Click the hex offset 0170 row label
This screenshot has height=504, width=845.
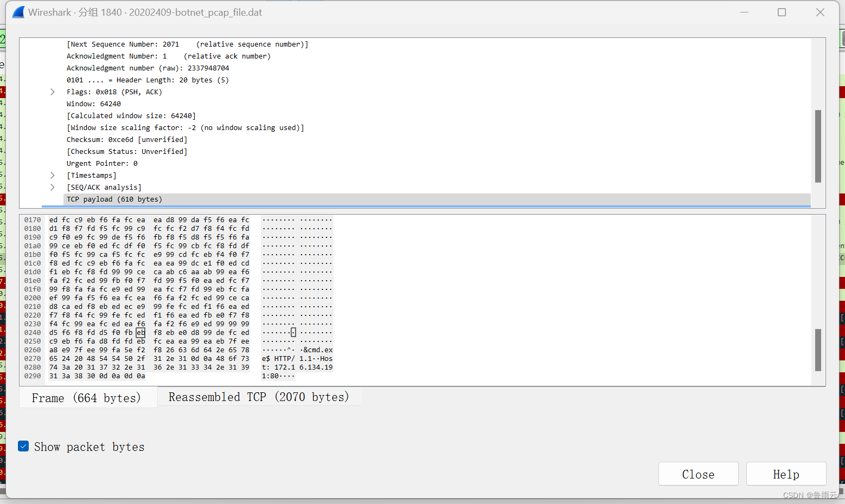(x=33, y=220)
